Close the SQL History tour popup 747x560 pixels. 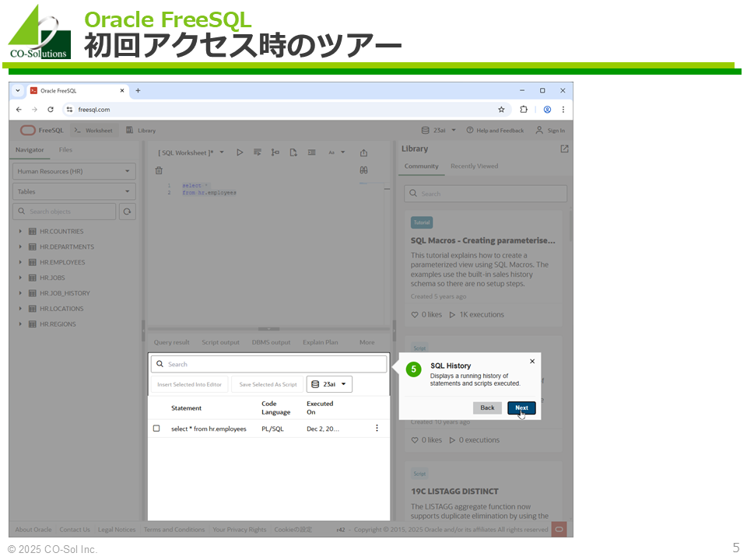pos(532,362)
